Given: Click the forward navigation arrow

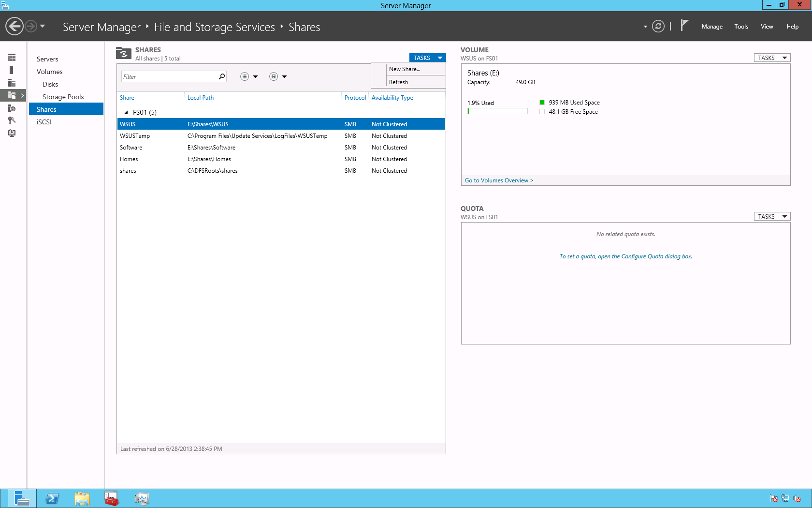Looking at the screenshot, I should (x=31, y=26).
